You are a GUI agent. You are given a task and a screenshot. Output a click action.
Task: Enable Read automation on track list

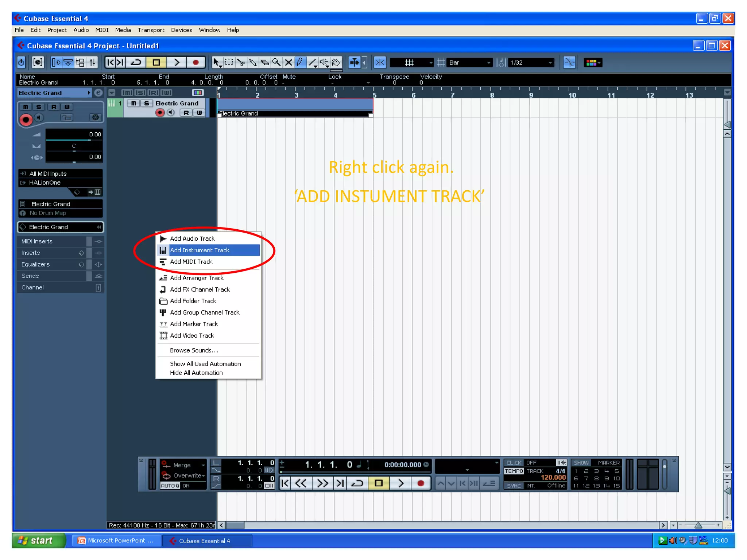click(x=186, y=113)
